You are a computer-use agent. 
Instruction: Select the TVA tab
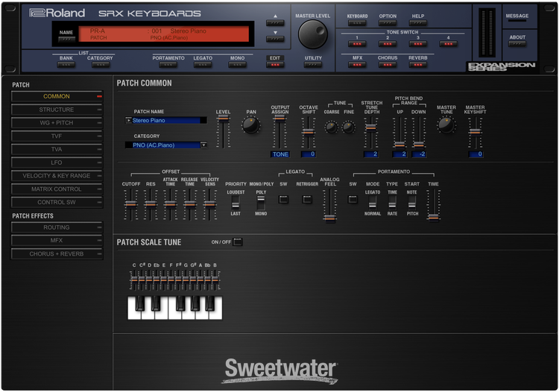(x=57, y=149)
